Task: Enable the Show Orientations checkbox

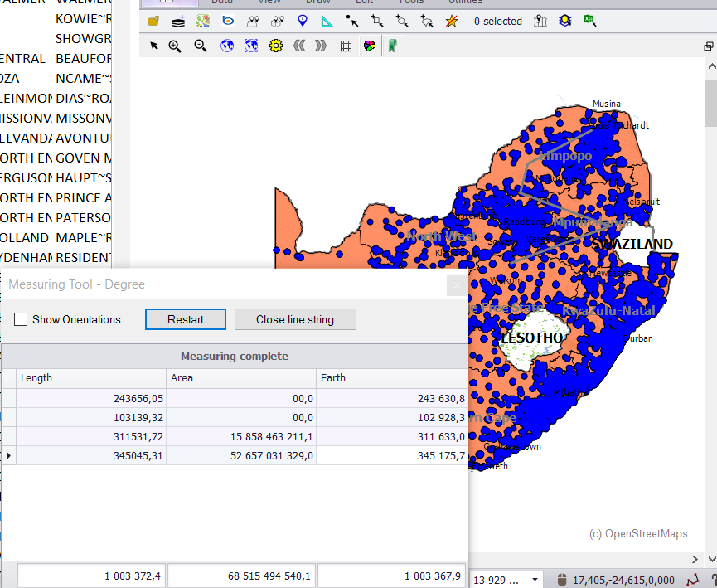Action: [22, 319]
